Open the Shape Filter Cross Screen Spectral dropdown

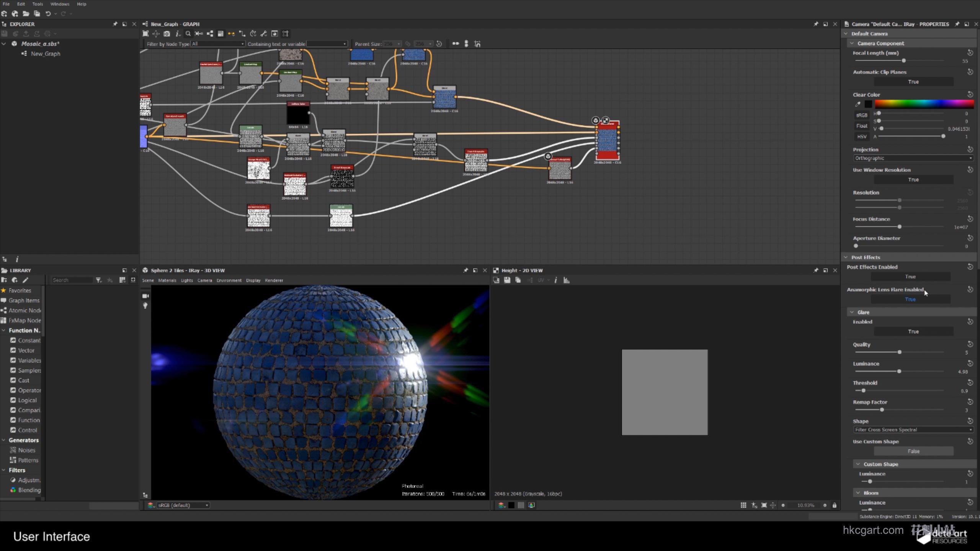(x=913, y=430)
